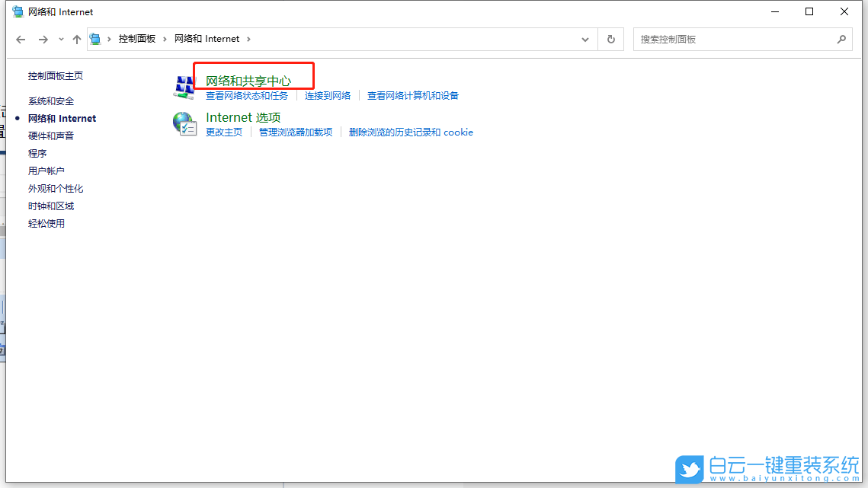Click the refresh icon in the address bar

pos(610,38)
